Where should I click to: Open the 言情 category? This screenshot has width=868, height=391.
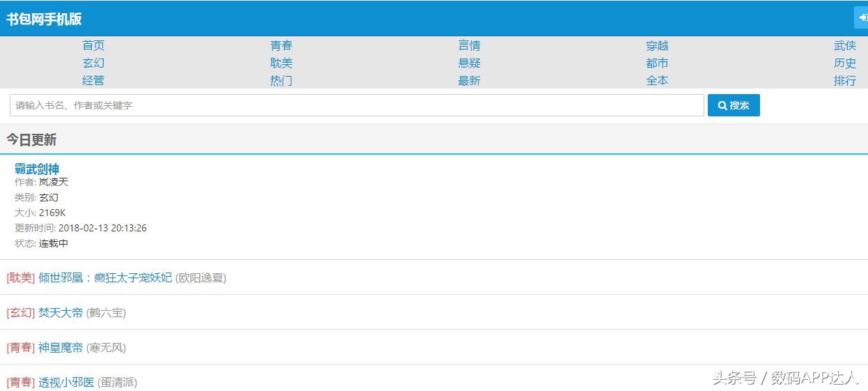point(470,45)
